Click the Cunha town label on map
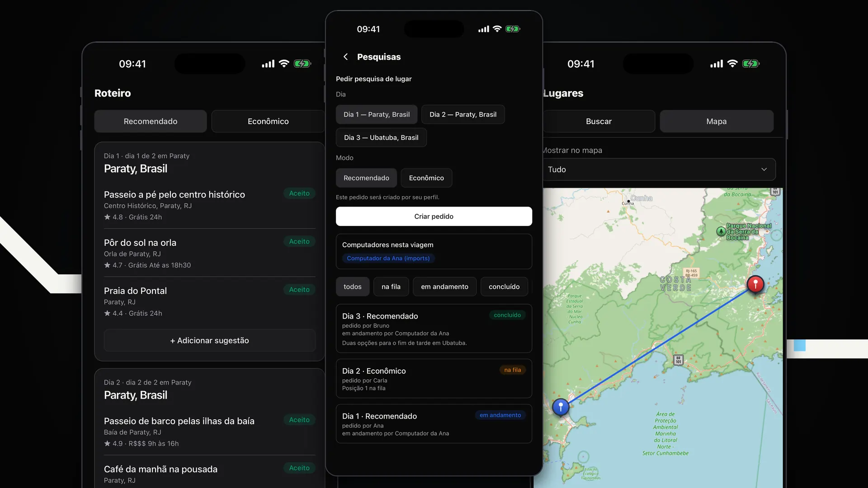Image resolution: width=868 pixels, height=488 pixels. (641, 198)
